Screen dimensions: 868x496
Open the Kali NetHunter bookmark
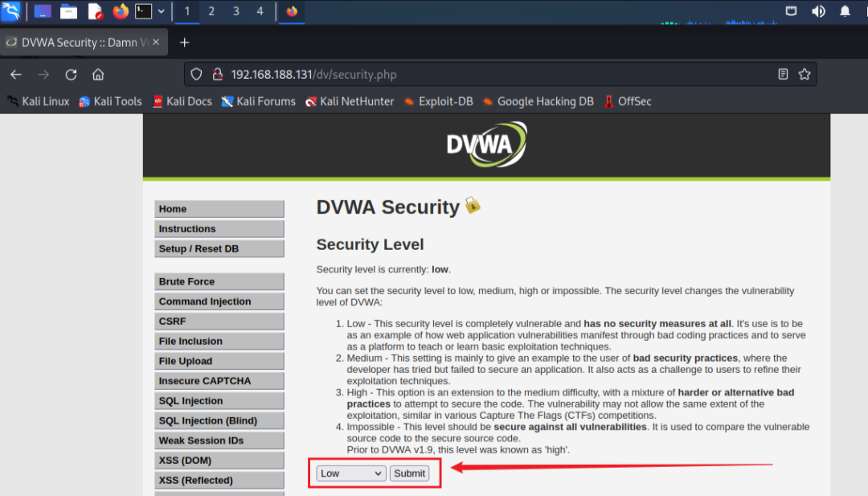coord(350,101)
